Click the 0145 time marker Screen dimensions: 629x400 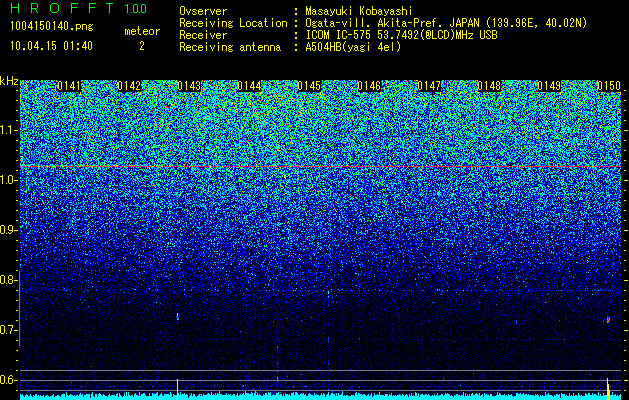309,86
